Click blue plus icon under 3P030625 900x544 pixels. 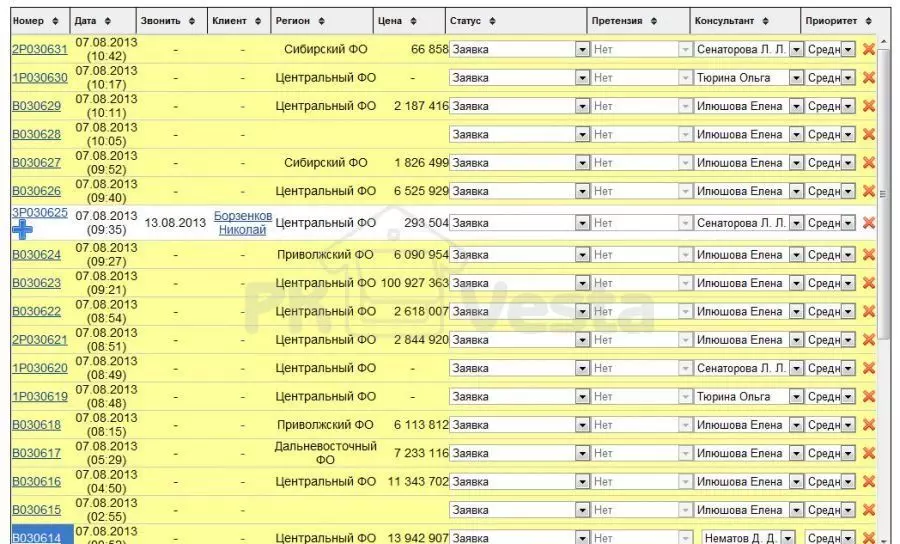[22, 230]
